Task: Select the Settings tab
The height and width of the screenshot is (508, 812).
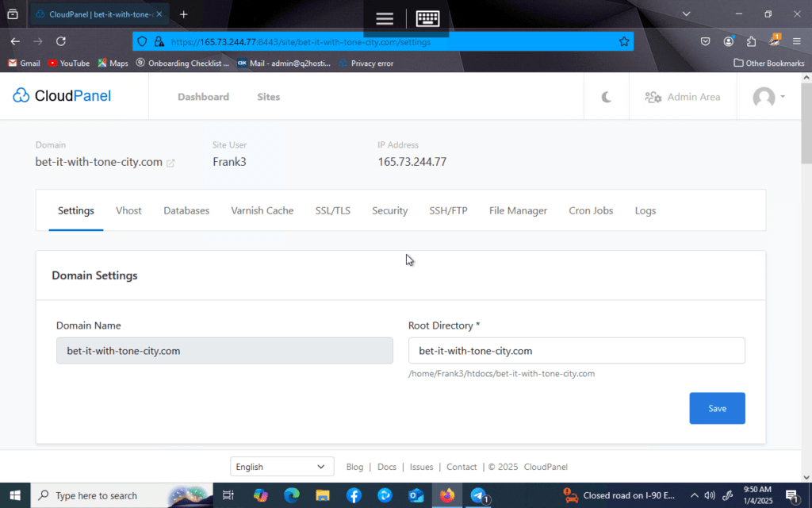Action: 75,210
